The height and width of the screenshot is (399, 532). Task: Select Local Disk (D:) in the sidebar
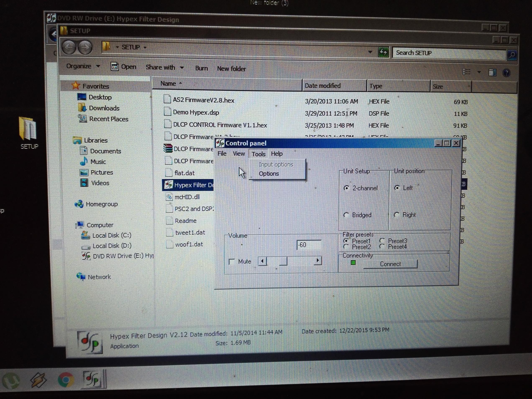pyautogui.click(x=106, y=246)
